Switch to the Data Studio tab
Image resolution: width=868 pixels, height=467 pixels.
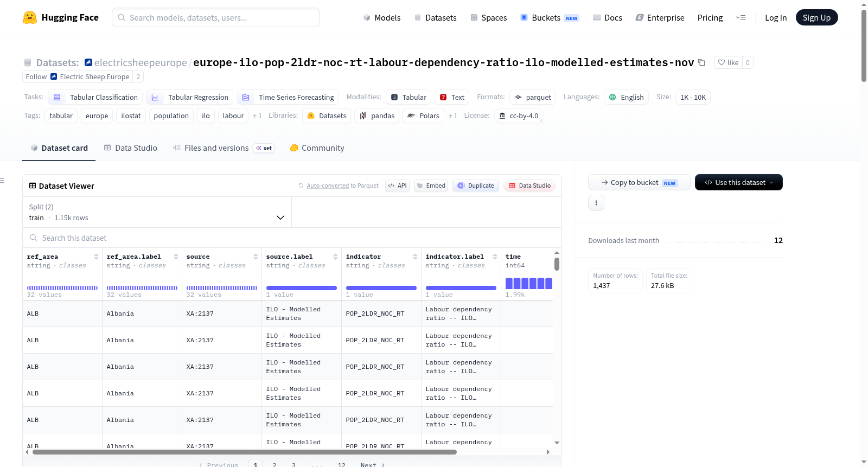click(130, 148)
